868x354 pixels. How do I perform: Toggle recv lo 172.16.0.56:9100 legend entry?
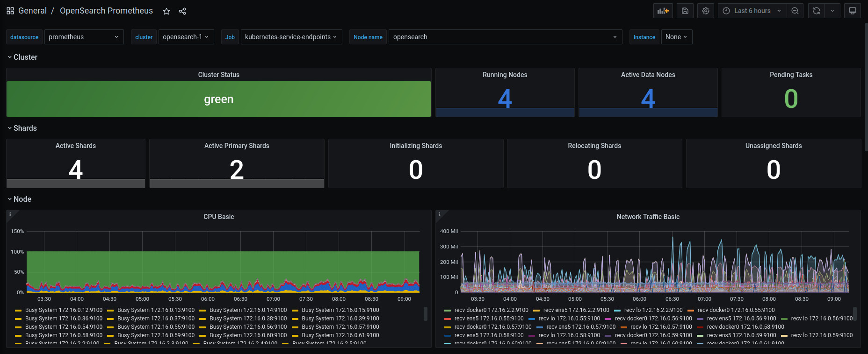(x=817, y=319)
